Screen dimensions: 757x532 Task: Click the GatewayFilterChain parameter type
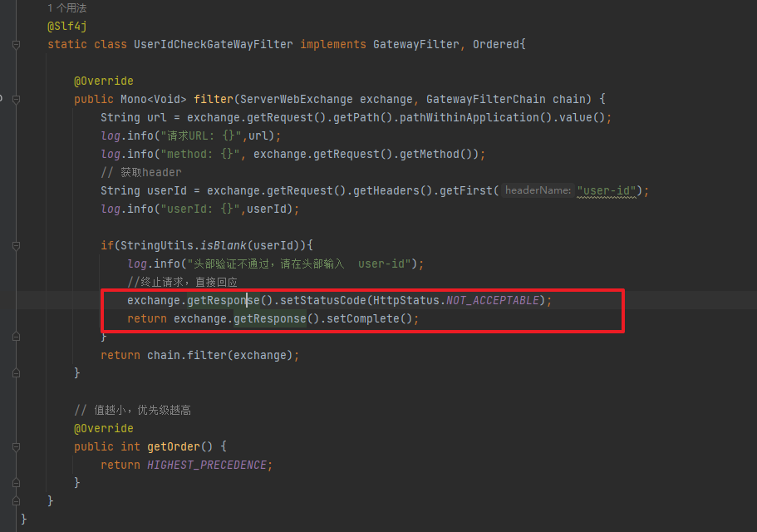[x=485, y=100]
